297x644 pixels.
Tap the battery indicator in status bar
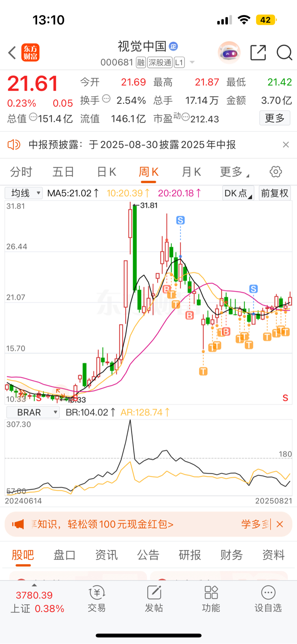266,20
